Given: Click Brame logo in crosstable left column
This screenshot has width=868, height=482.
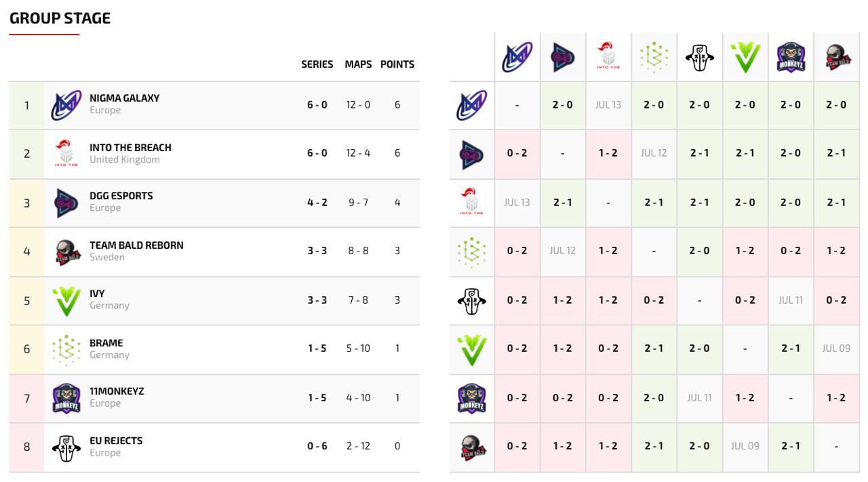Looking at the screenshot, I should point(471,252).
